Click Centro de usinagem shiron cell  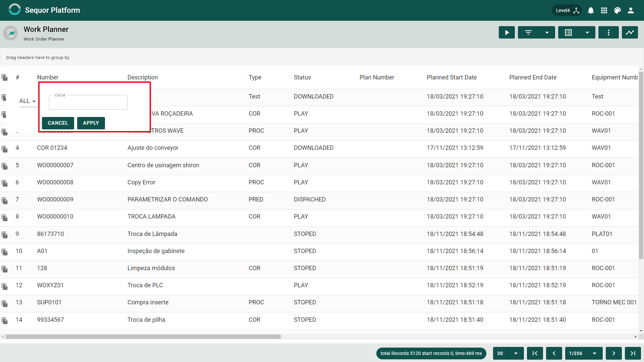163,165
